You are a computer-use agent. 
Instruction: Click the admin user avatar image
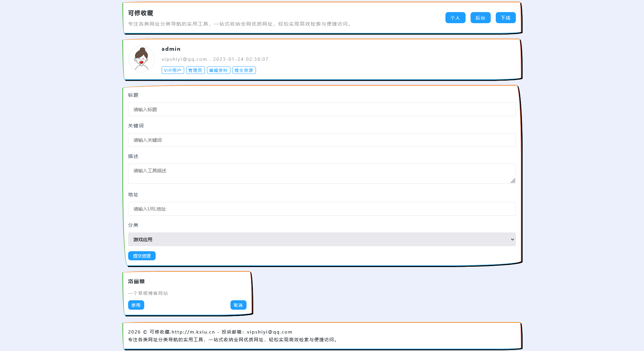click(142, 59)
